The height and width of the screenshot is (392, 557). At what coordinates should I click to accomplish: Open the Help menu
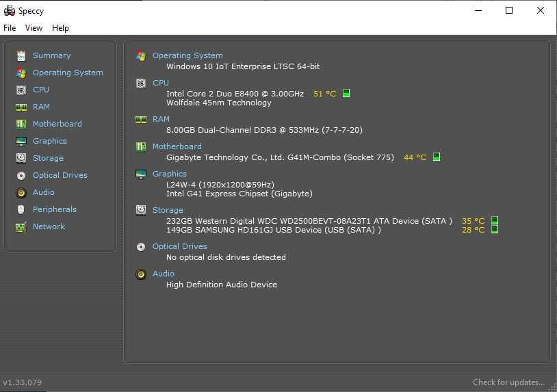60,27
